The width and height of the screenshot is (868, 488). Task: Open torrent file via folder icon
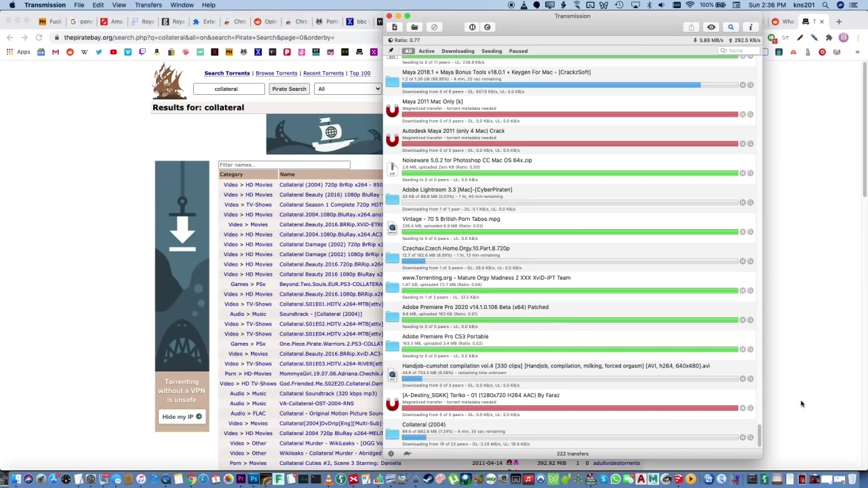point(414,27)
